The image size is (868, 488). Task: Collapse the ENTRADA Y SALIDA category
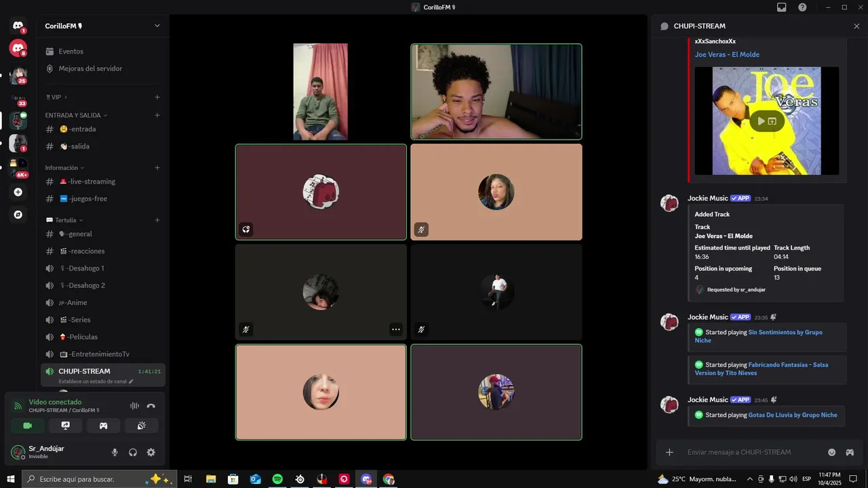click(76, 115)
